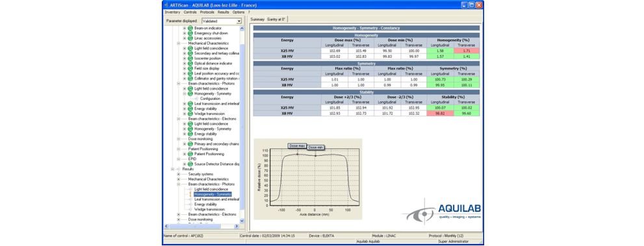Click green icon beside Wedge transmission
The height and width of the screenshot is (246, 644).
190,114
